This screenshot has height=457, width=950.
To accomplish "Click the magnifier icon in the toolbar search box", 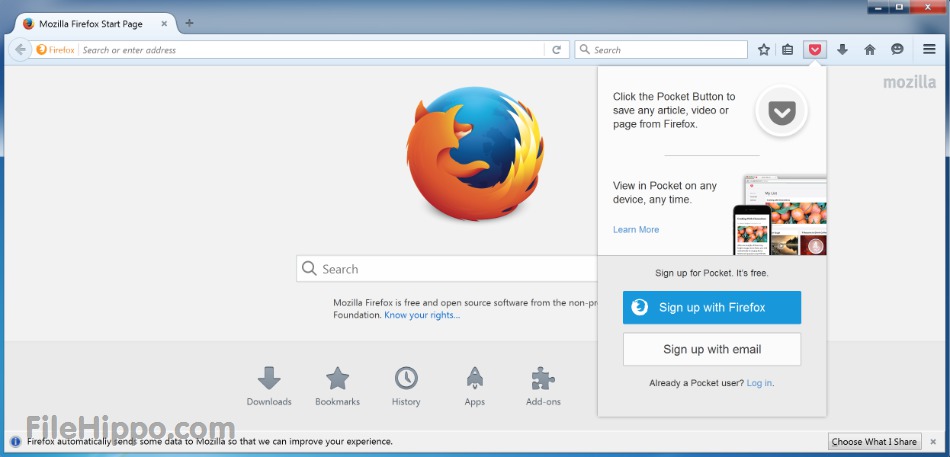I will pyautogui.click(x=585, y=50).
